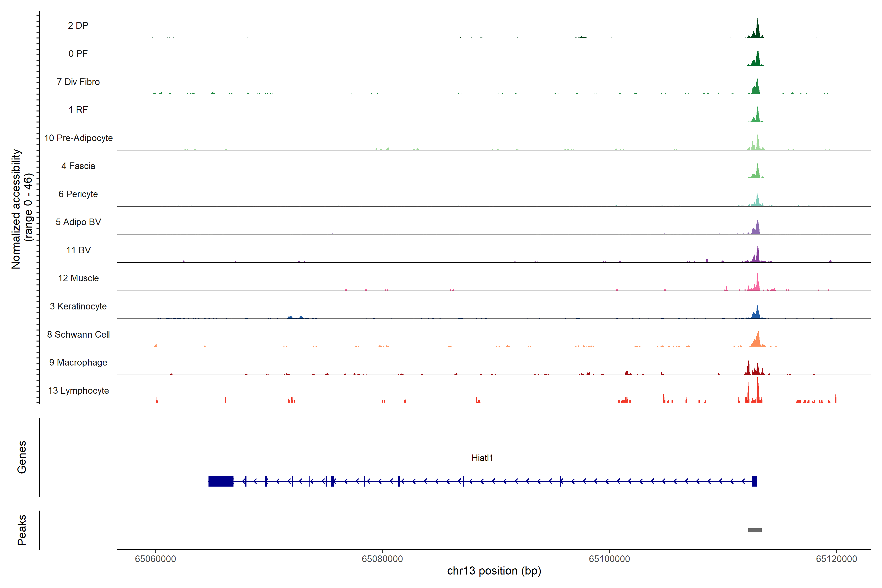Click the Hiatl1 first exon at right end
This screenshot has width=882, height=588.
coord(754,481)
